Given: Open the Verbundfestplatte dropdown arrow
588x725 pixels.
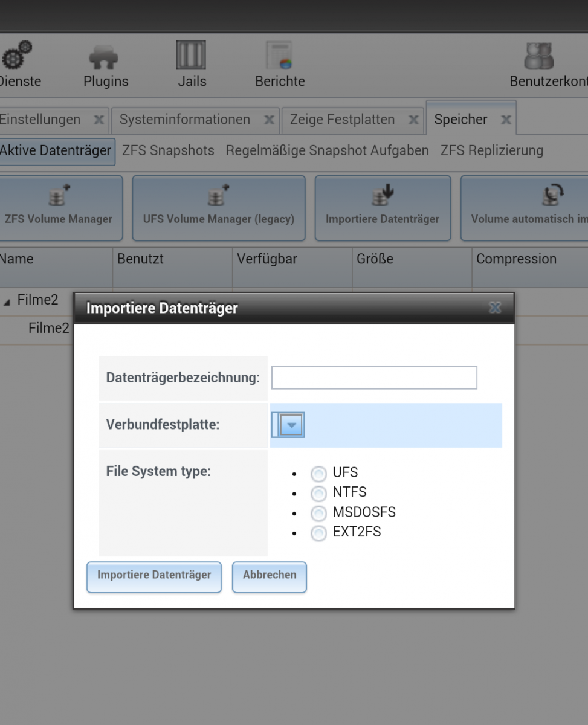Looking at the screenshot, I should click(x=292, y=425).
